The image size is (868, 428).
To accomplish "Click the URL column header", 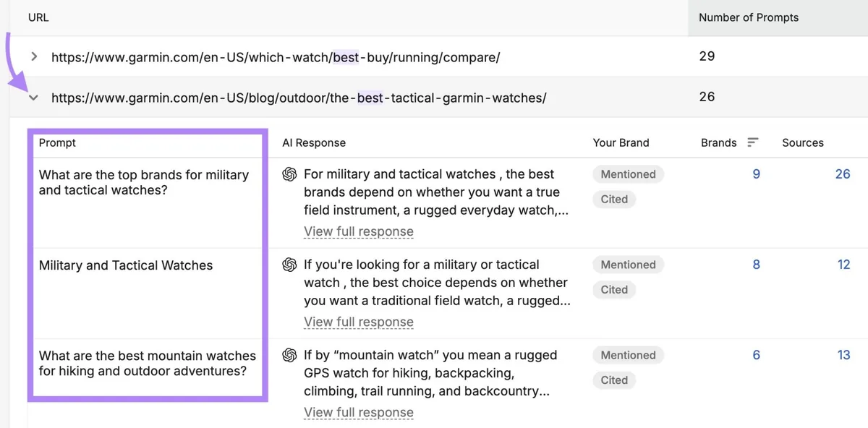I will (38, 17).
